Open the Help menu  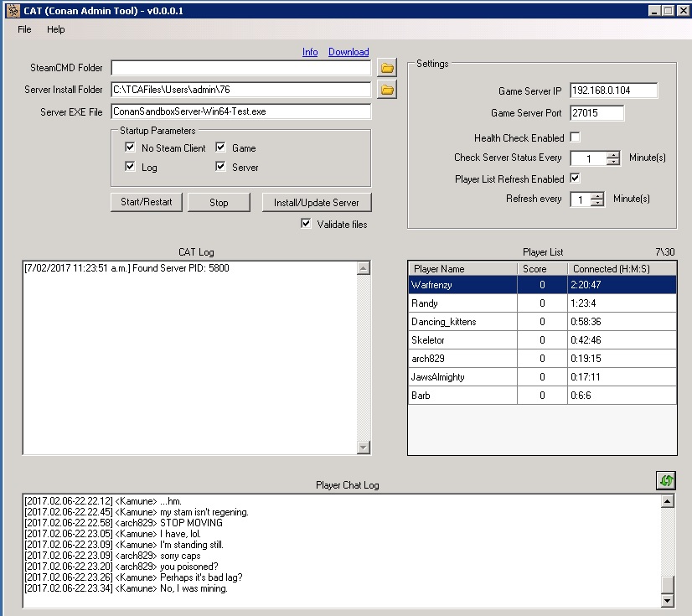tap(55, 29)
